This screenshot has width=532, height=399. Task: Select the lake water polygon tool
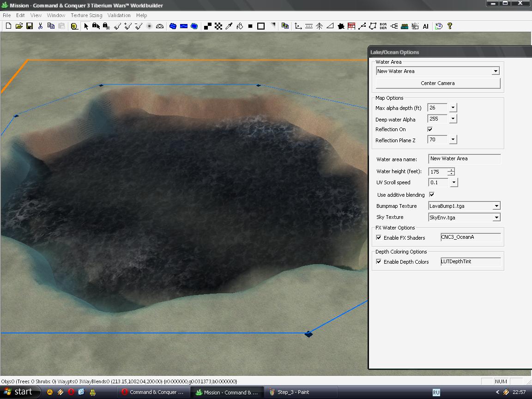click(173, 26)
